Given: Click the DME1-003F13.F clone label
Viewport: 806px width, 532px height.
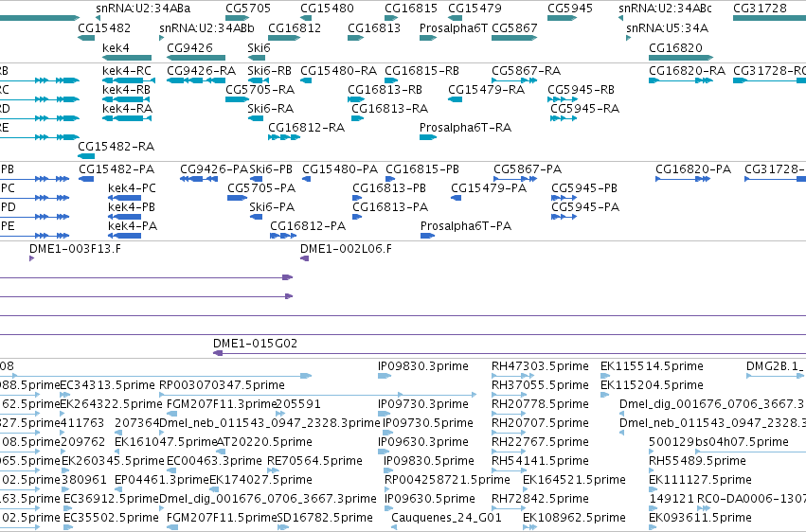Looking at the screenshot, I should (x=75, y=249).
